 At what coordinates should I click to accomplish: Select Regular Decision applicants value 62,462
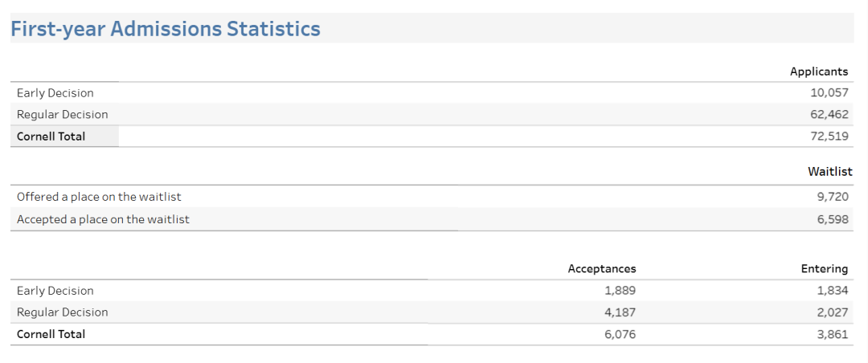click(x=829, y=115)
